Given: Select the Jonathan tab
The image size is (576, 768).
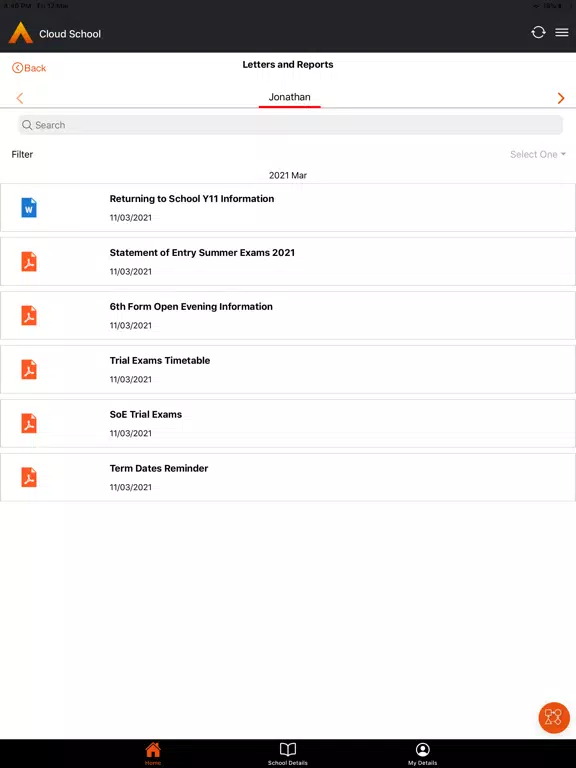Looking at the screenshot, I should pos(289,97).
